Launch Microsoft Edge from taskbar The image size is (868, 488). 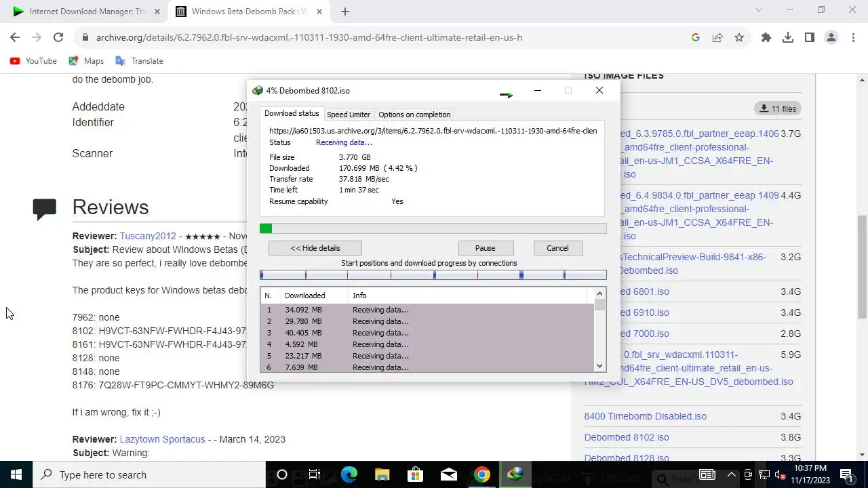pos(349,475)
